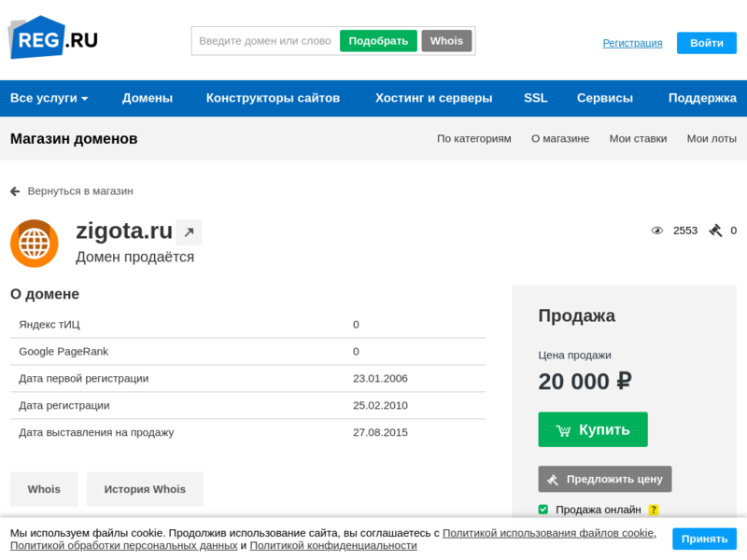The height and width of the screenshot is (560, 747).
Task: Click Вернуться в магазин link
Action: (80, 191)
